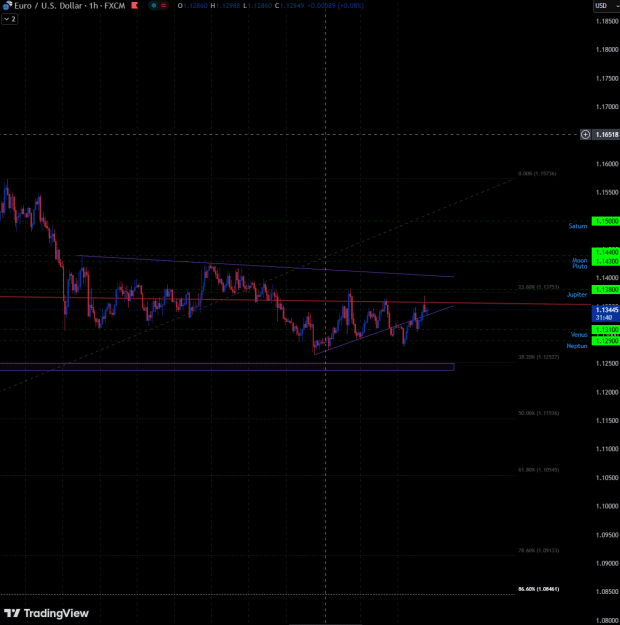Click the EUR/USD currency flag icon

coord(7,5)
